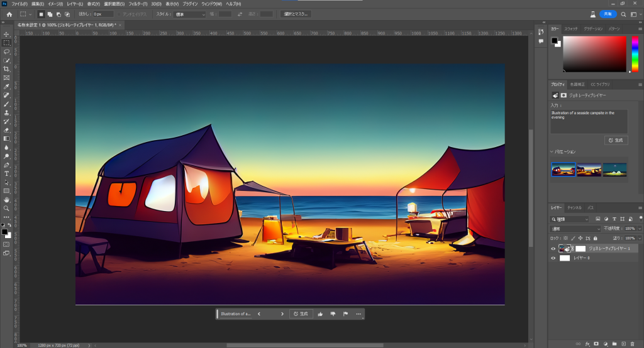Screen dimensions: 644x348
Task: Switch to the チャンネル tab
Action: click(574, 207)
